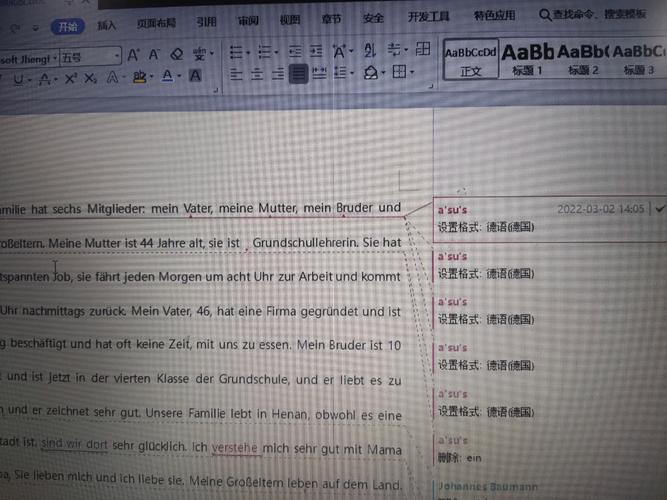Insert a numbered list
The width and height of the screenshot is (667, 500).
[264, 52]
